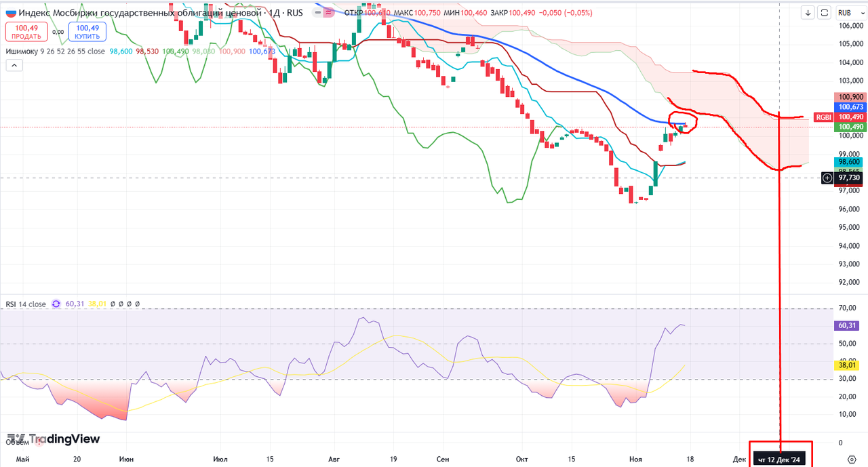Click the RGBI price label tag

(x=823, y=117)
